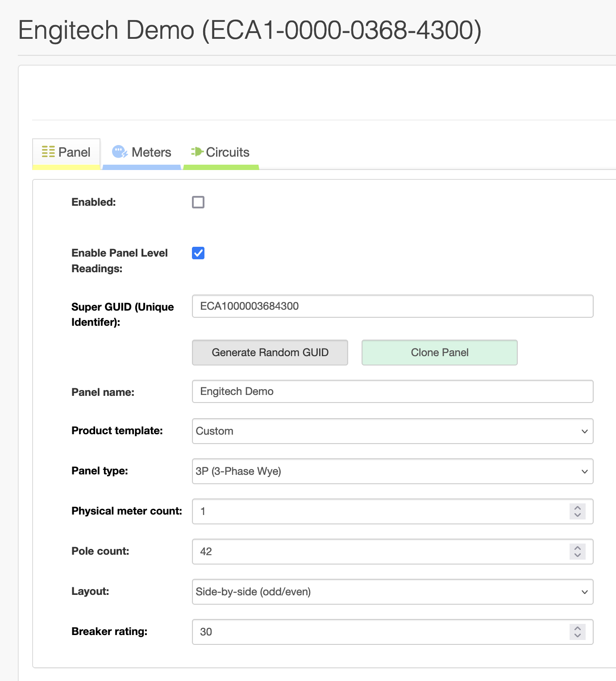Screen dimensions: 616x681
Task: Click the Meters tab gauge icon
Action: [x=120, y=152]
